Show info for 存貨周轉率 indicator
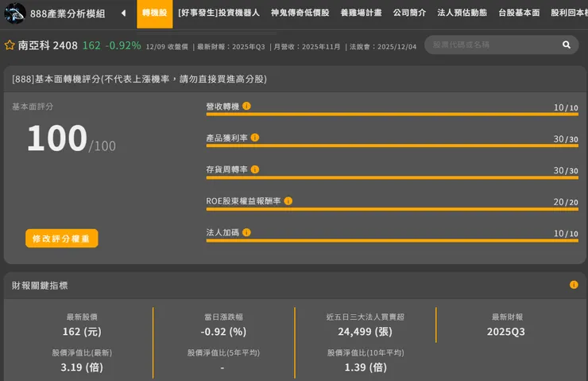The width and height of the screenshot is (588, 381). point(255,169)
